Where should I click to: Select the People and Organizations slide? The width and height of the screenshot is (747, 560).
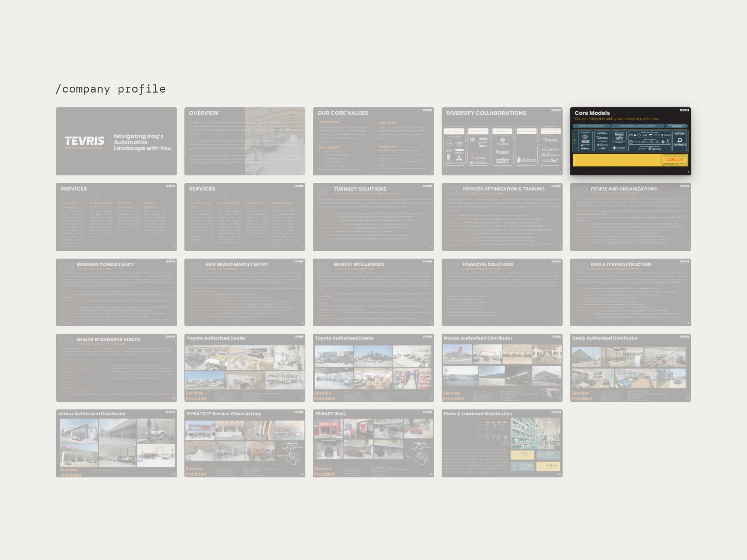tap(630, 217)
